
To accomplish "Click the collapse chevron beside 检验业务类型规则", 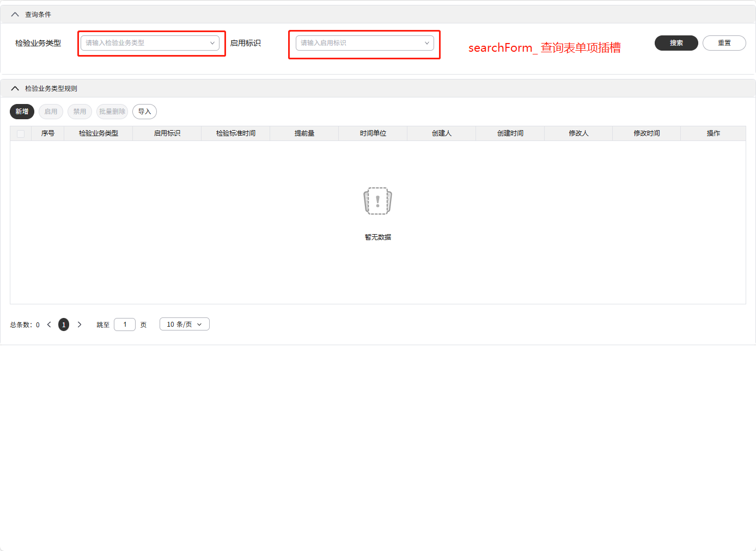I will 15,88.
